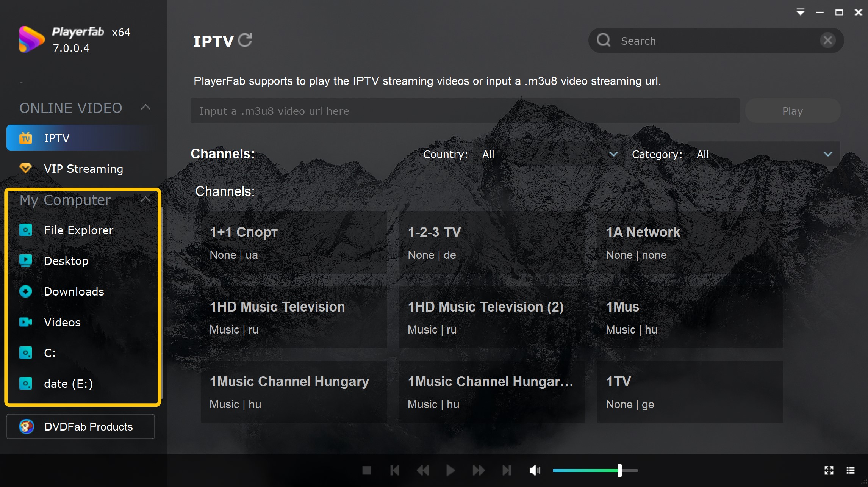Select VIP Streaming option
The image size is (868, 487).
(83, 169)
